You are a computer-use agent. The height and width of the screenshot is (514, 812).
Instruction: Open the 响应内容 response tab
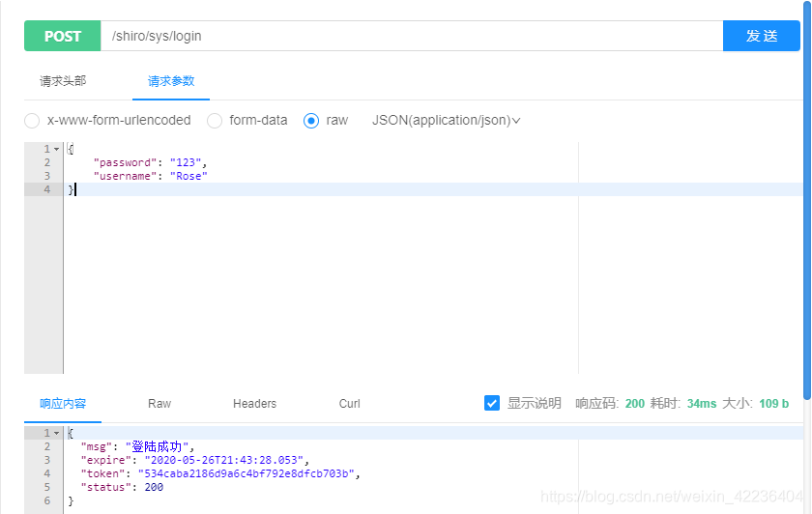pyautogui.click(x=63, y=404)
